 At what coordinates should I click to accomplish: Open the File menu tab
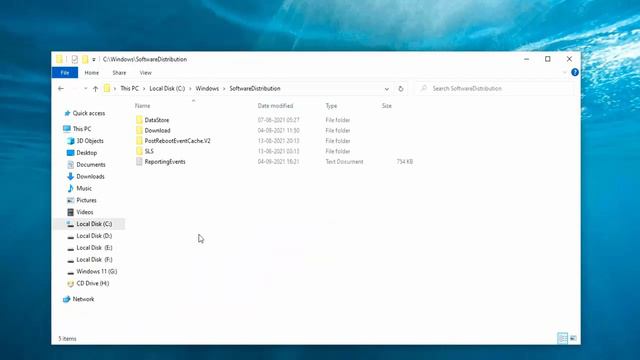click(65, 73)
